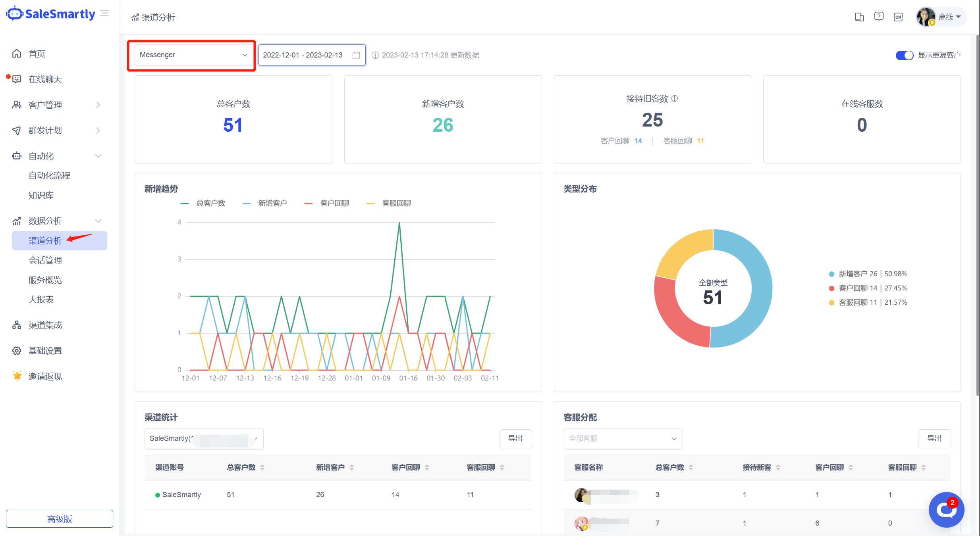980x536 pixels.
Task: Toggle the 显示重复客户 switch
Action: click(904, 55)
